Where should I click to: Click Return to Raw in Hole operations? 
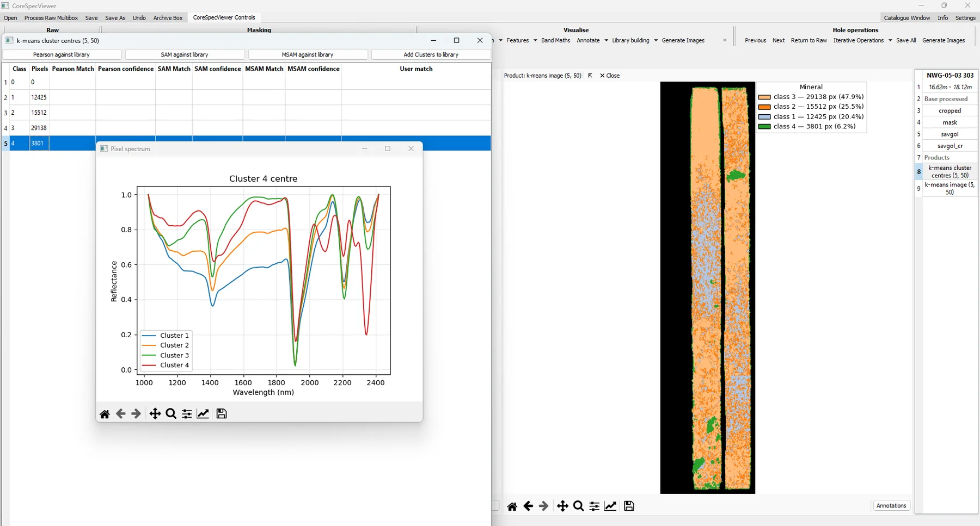click(808, 40)
